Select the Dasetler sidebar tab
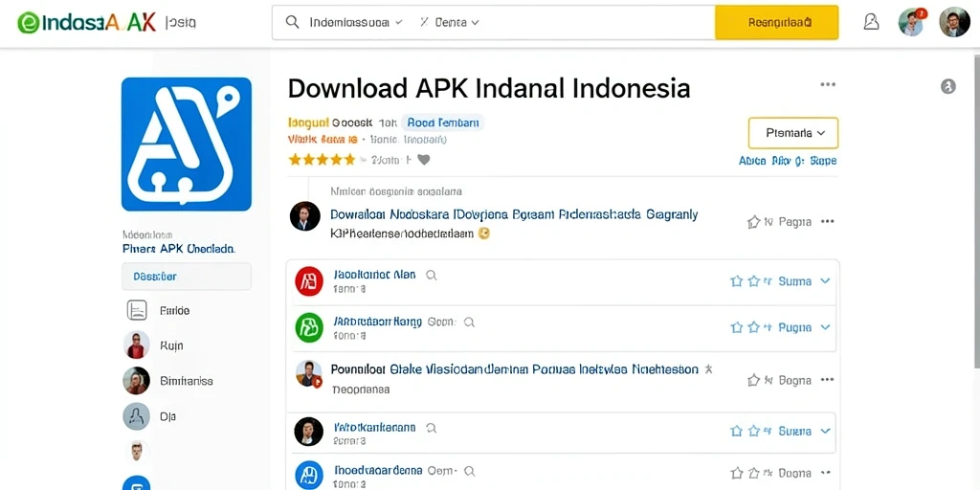Image resolution: width=980 pixels, height=490 pixels. click(x=187, y=277)
